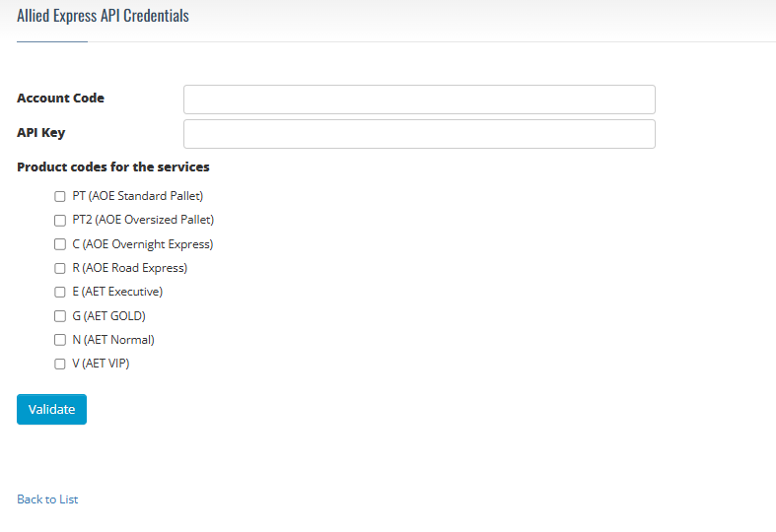Open the Back to List link
This screenshot has width=776, height=532.
47,499
